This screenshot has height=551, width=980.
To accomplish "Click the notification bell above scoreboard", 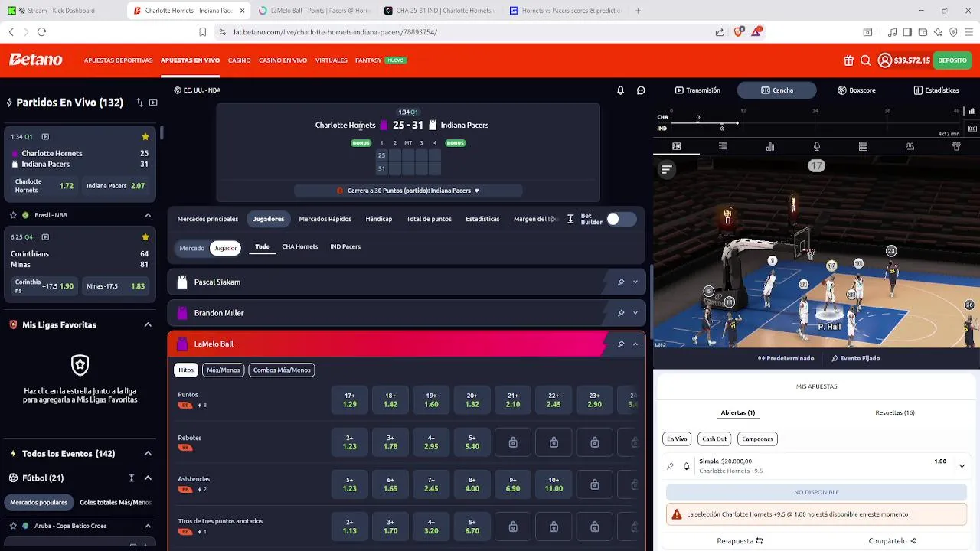I will pos(620,90).
